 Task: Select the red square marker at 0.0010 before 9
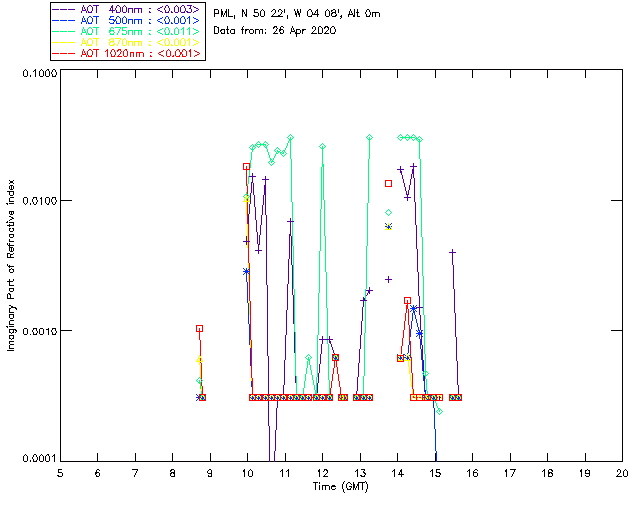point(199,329)
